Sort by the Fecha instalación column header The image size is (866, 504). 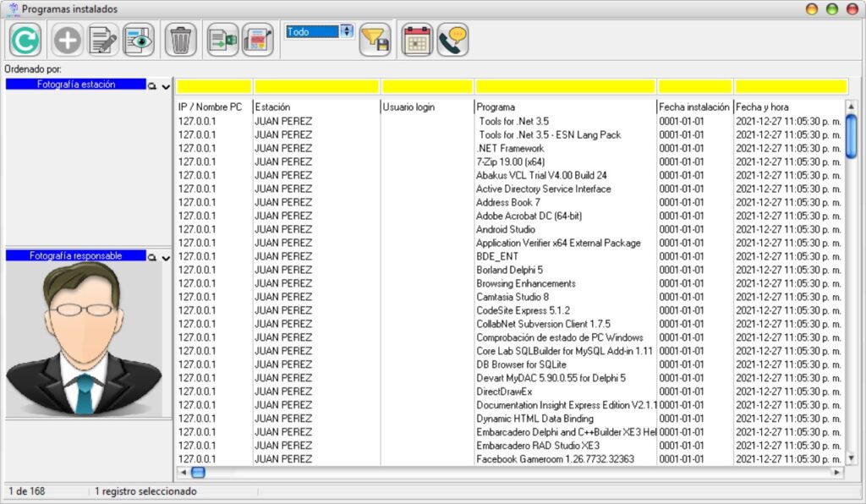coord(695,107)
